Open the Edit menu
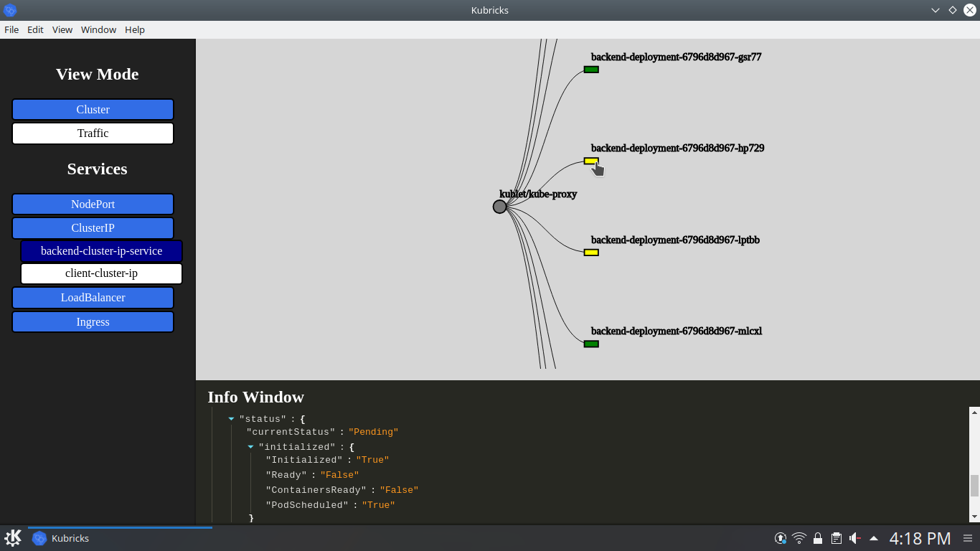Screen dimensions: 980x551 point(35,29)
